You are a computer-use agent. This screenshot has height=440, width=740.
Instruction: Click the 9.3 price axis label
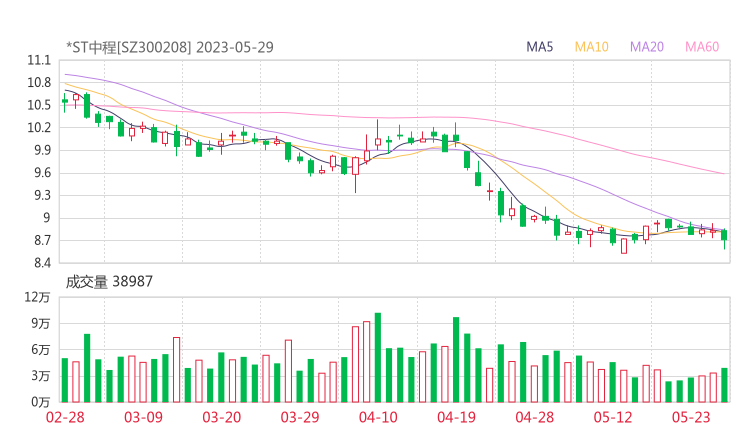[42, 195]
